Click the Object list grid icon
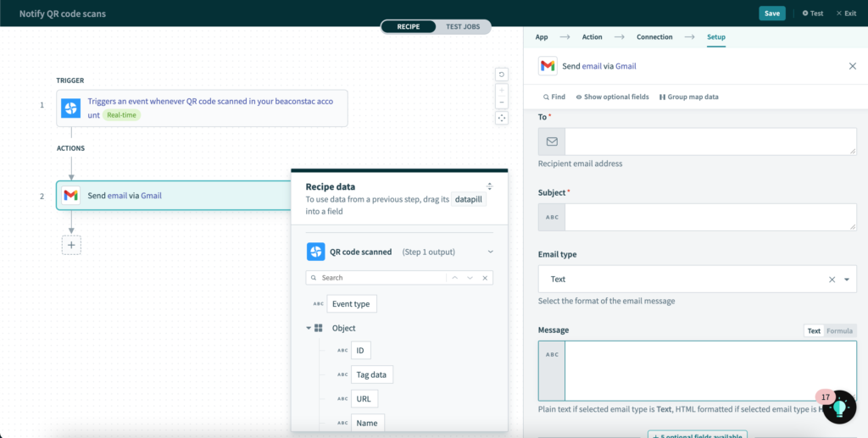 [x=319, y=328]
